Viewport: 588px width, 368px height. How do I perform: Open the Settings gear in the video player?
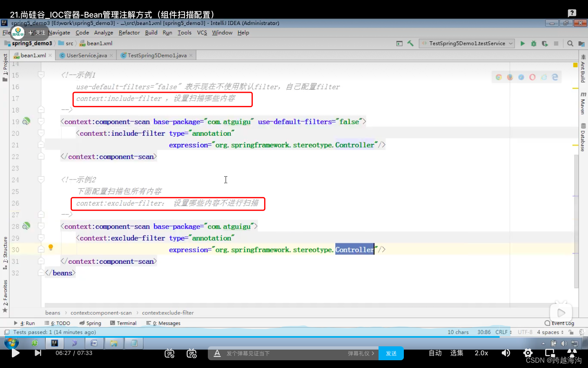click(528, 353)
